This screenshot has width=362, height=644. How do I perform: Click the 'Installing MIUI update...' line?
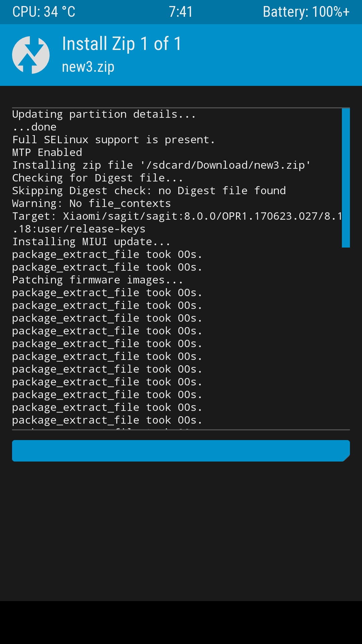tap(91, 242)
